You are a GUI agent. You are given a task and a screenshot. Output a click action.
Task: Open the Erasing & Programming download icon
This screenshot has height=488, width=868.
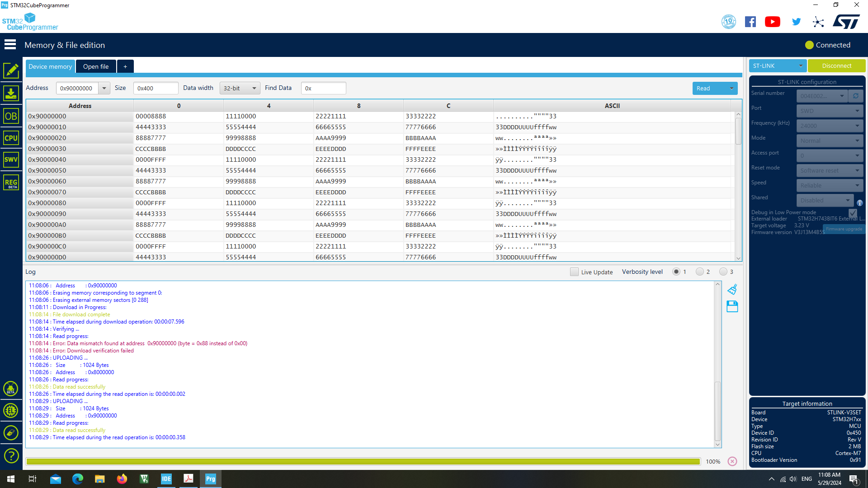tap(11, 94)
